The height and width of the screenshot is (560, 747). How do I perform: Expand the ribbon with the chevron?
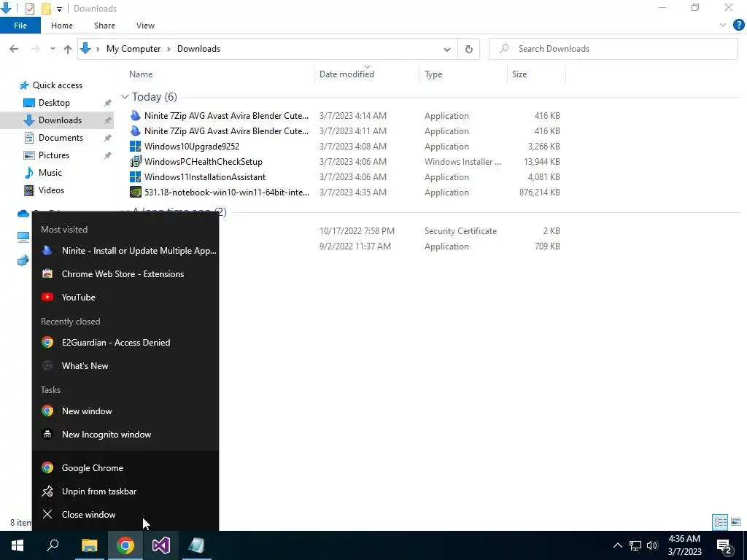[x=723, y=26]
